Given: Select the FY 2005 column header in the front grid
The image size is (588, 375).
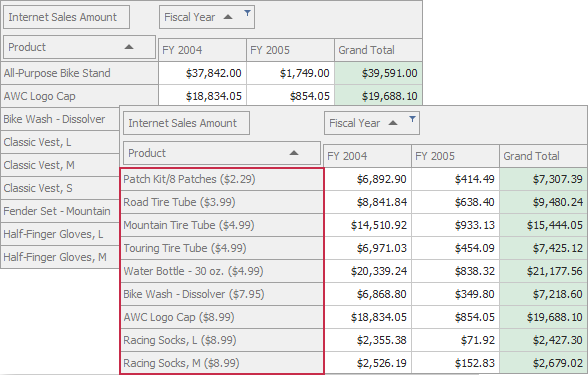Looking at the screenshot, I should [x=456, y=156].
